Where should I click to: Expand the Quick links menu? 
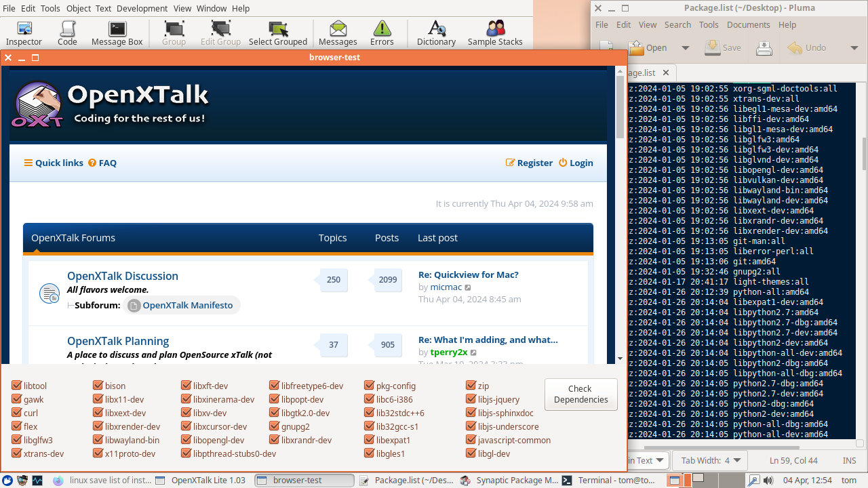tap(54, 163)
